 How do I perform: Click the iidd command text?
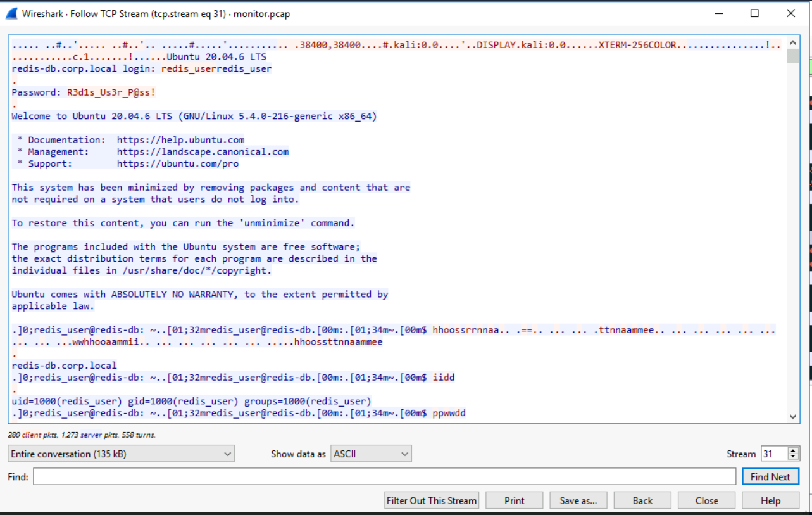tap(444, 378)
